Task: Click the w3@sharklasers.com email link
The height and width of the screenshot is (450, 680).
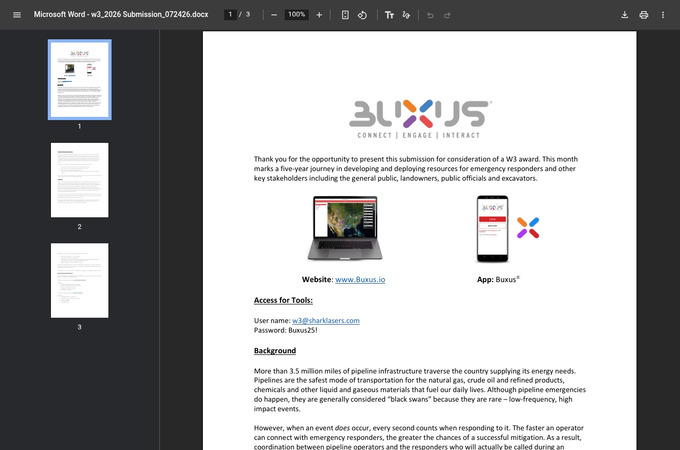Action: click(326, 320)
